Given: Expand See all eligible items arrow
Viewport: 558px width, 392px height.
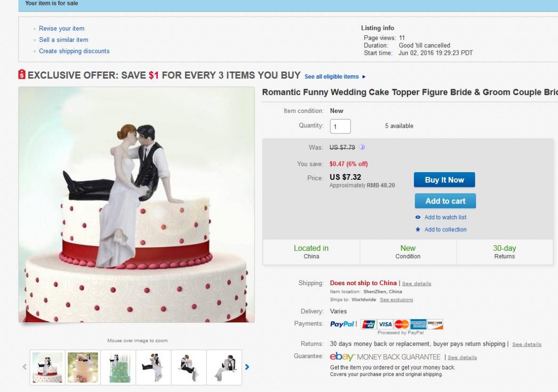Looking at the screenshot, I should click(x=364, y=77).
